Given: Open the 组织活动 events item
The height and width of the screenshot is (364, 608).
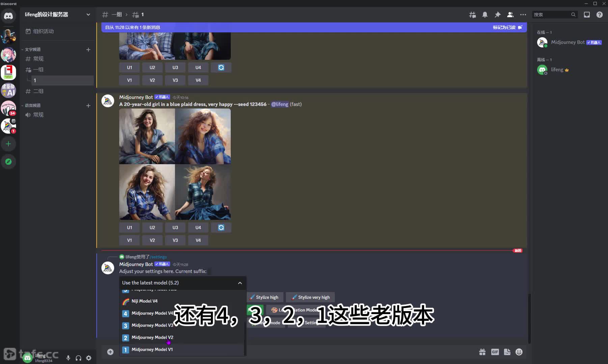Looking at the screenshot, I should pos(57,31).
